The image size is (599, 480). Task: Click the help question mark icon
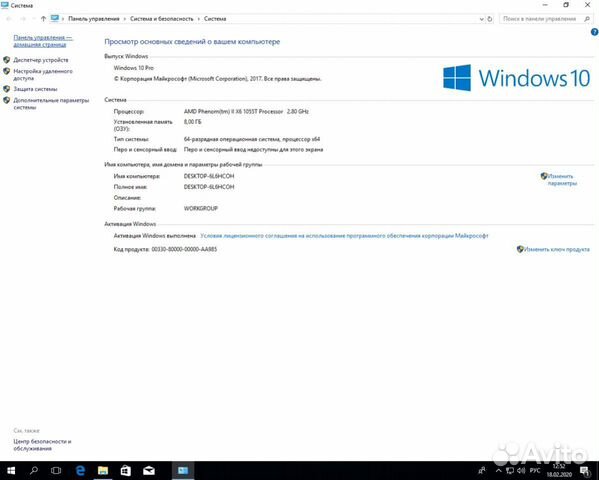[x=594, y=32]
